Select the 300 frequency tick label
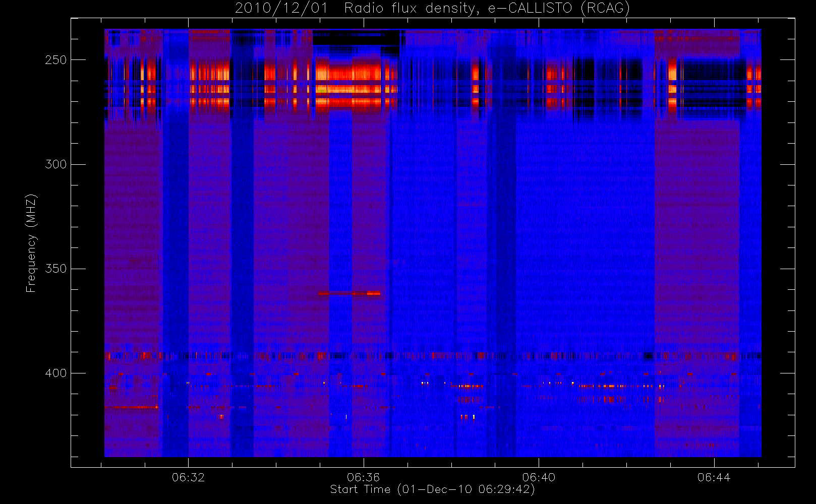The image size is (816, 504). 55,164
